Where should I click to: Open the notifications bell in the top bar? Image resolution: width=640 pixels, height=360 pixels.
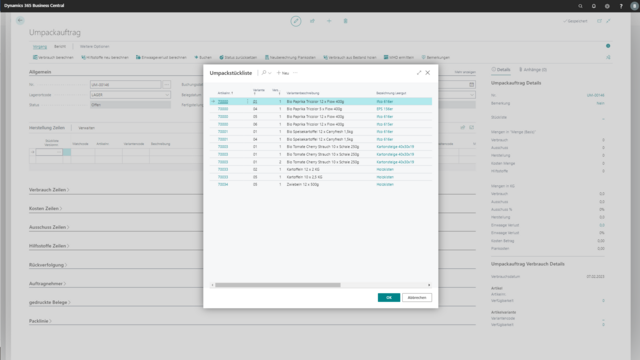[x=593, y=6]
